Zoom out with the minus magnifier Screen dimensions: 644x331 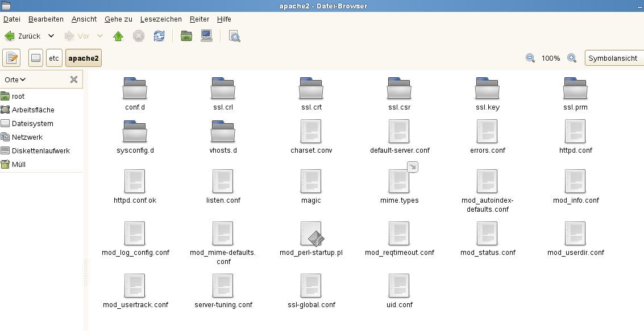[x=530, y=58]
